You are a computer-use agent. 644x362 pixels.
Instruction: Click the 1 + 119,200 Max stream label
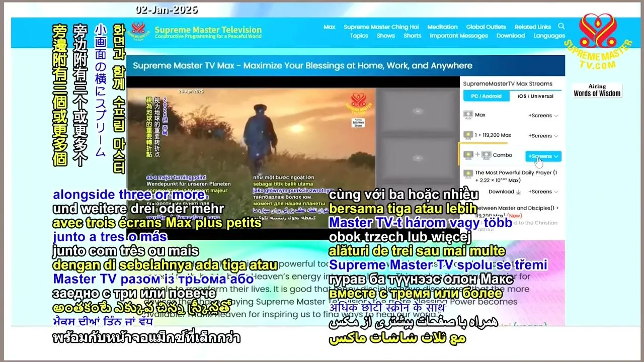click(x=493, y=135)
